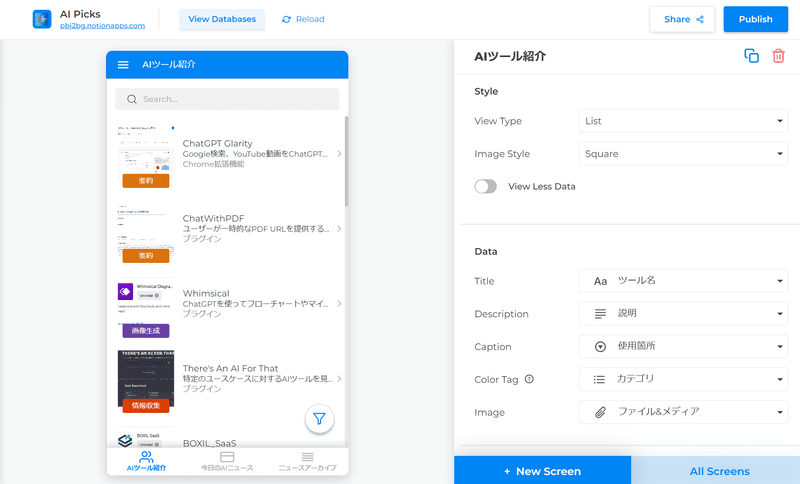Open the Description field dropdown
Image resolution: width=800 pixels, height=484 pixels.
pyautogui.click(x=683, y=314)
